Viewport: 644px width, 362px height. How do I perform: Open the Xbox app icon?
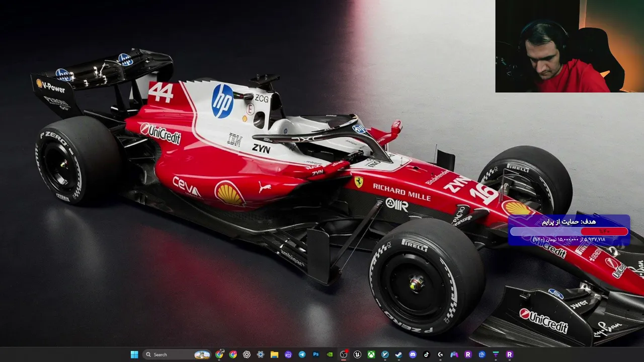(371, 354)
